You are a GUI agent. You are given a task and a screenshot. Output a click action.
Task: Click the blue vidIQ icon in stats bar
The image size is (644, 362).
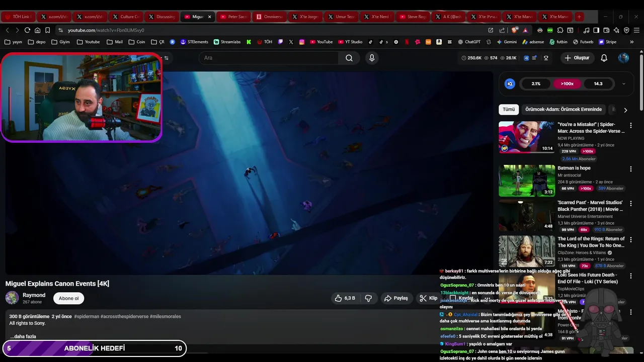[x=526, y=58]
